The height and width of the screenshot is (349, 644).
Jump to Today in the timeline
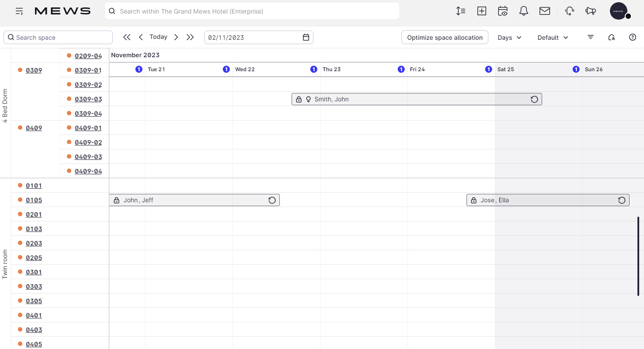coord(158,37)
